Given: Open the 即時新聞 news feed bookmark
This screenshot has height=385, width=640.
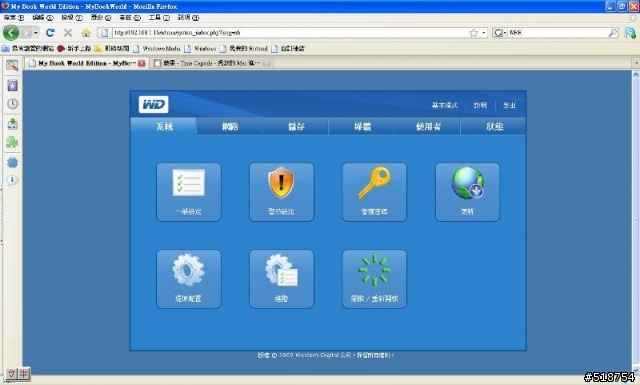Looking at the screenshot, I should 112,49.
